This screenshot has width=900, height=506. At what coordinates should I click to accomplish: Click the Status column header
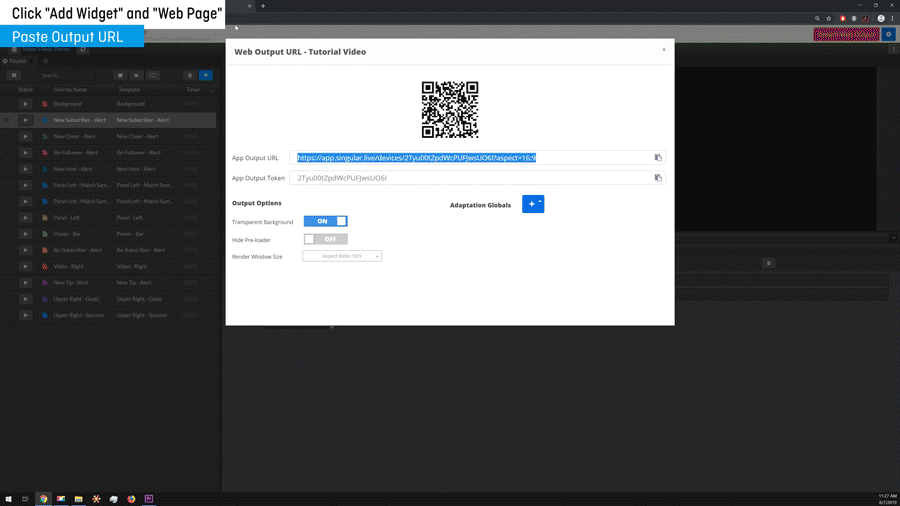click(25, 89)
